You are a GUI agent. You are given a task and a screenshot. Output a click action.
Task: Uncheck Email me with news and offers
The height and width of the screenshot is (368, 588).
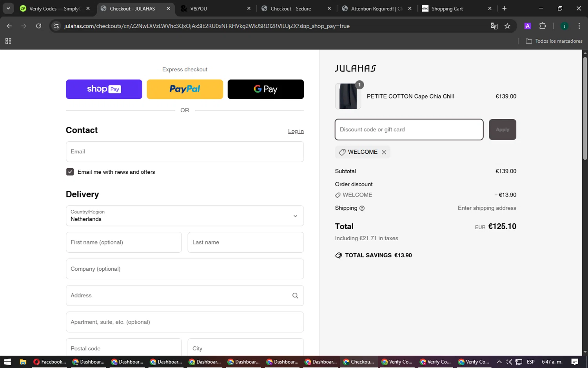(70, 172)
